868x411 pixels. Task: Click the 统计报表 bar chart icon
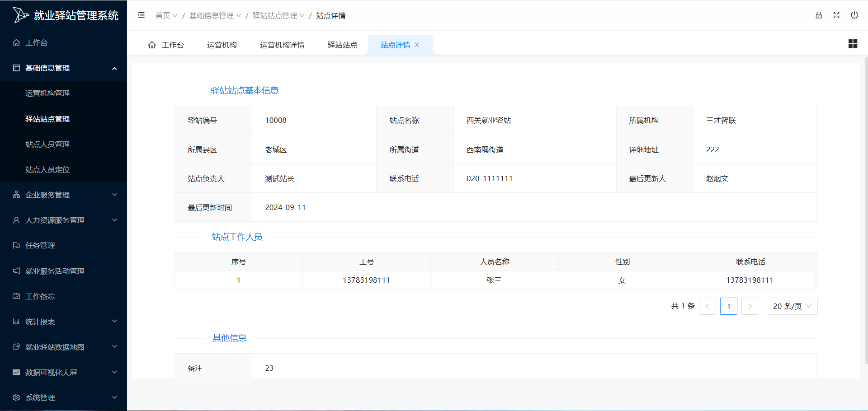[x=16, y=322]
